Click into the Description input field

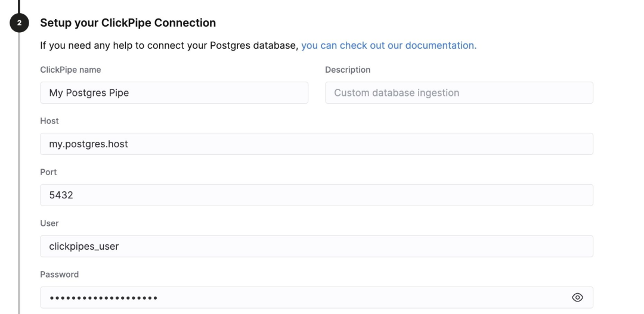click(x=459, y=93)
